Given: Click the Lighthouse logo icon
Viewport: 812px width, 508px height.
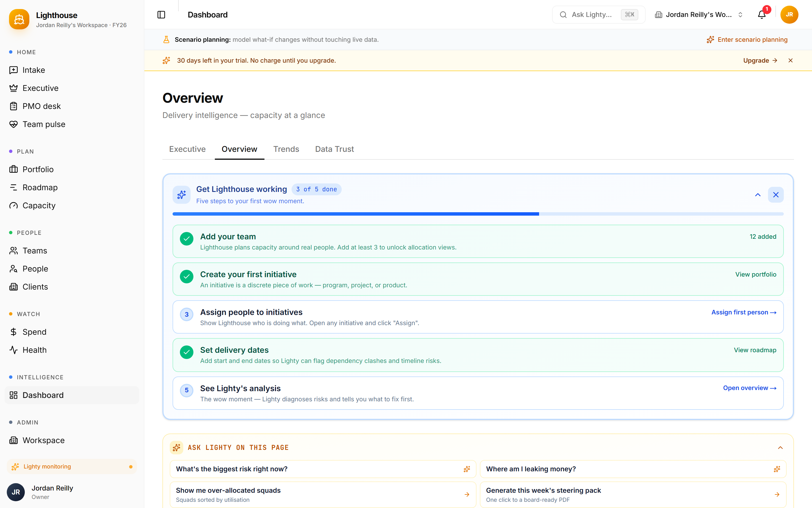Looking at the screenshot, I should click(x=19, y=19).
